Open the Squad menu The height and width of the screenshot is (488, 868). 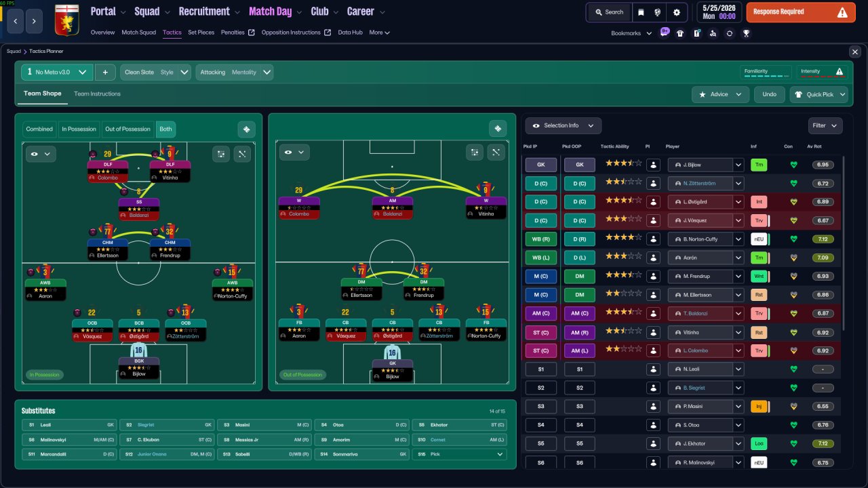pos(151,12)
